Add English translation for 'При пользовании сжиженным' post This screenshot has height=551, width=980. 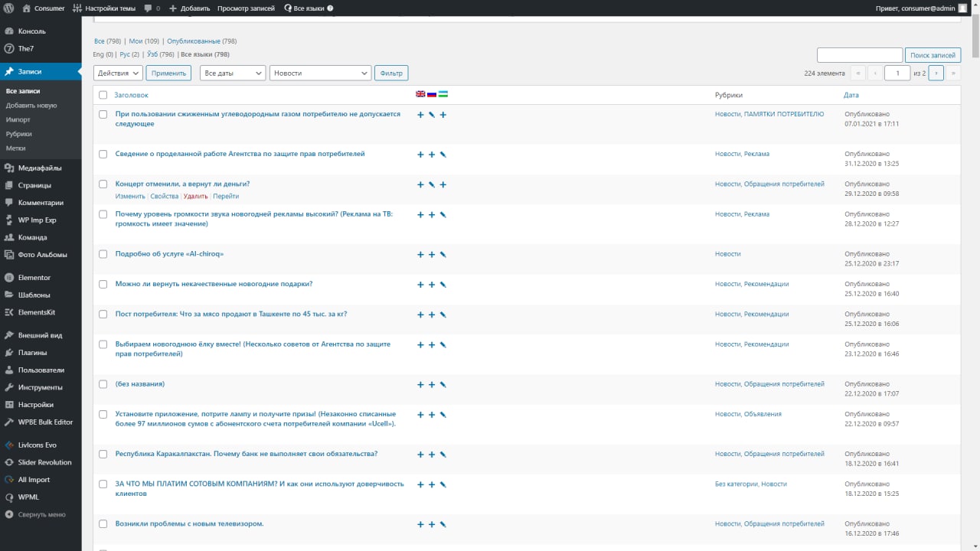[x=420, y=115]
